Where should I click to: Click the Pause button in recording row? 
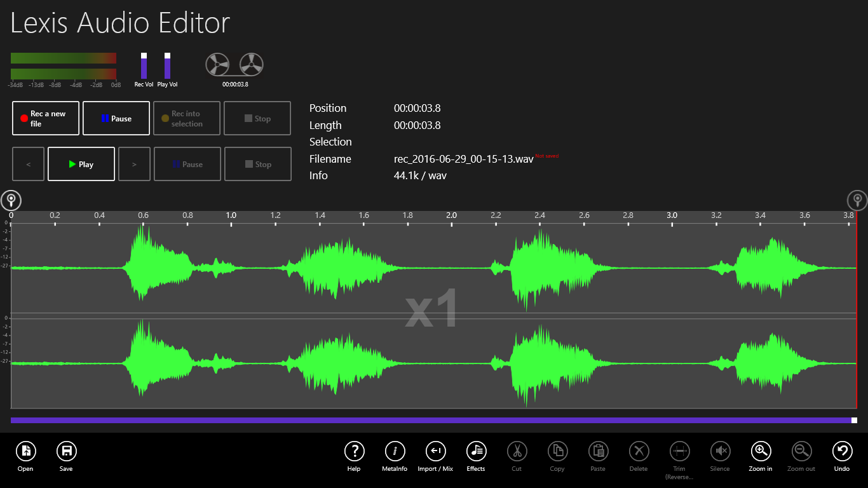(116, 118)
